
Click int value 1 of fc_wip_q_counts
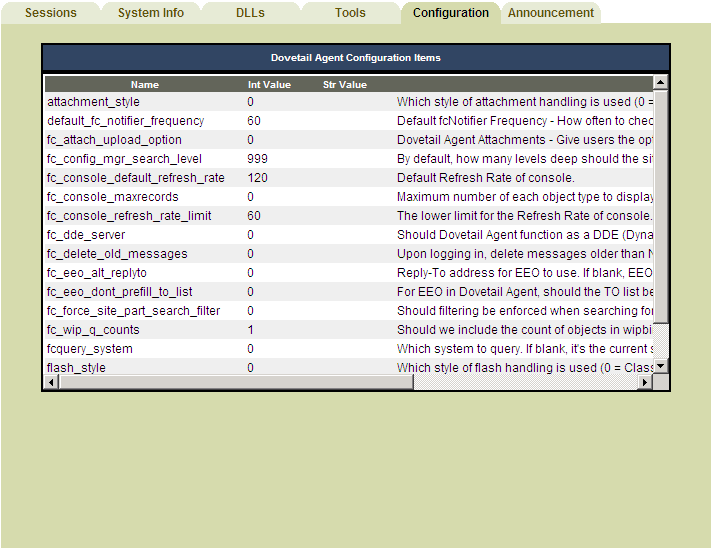coord(250,330)
